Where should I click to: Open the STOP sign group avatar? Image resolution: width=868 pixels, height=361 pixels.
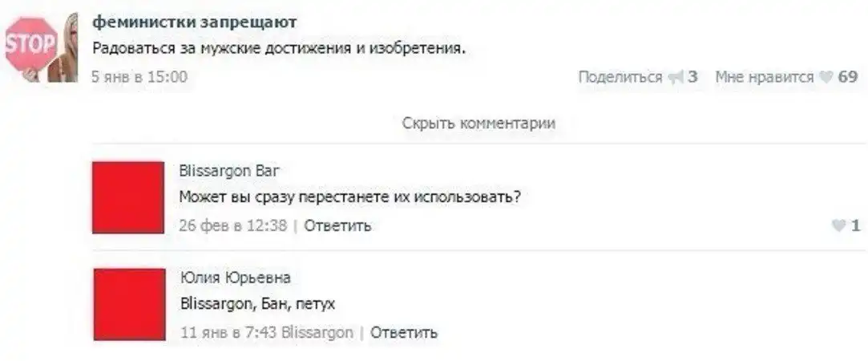(x=40, y=47)
